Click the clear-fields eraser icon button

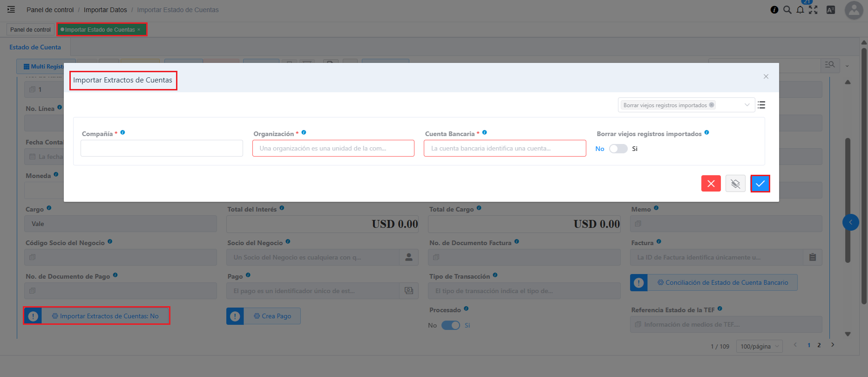click(735, 184)
